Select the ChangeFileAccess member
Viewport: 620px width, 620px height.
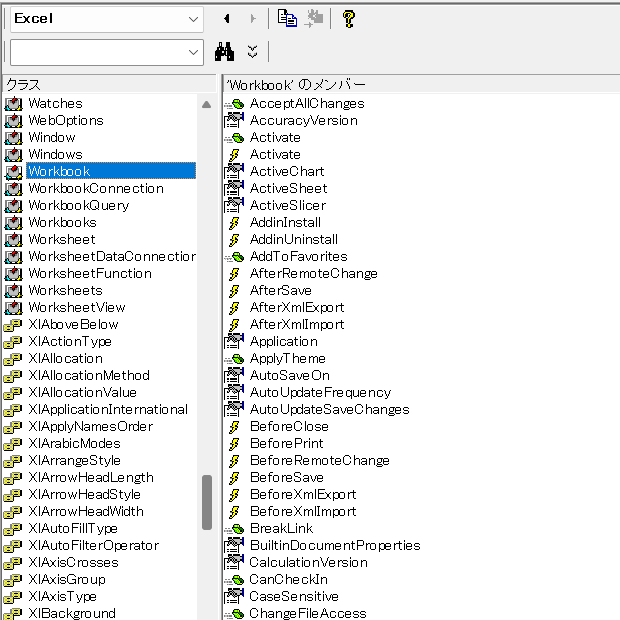[308, 613]
